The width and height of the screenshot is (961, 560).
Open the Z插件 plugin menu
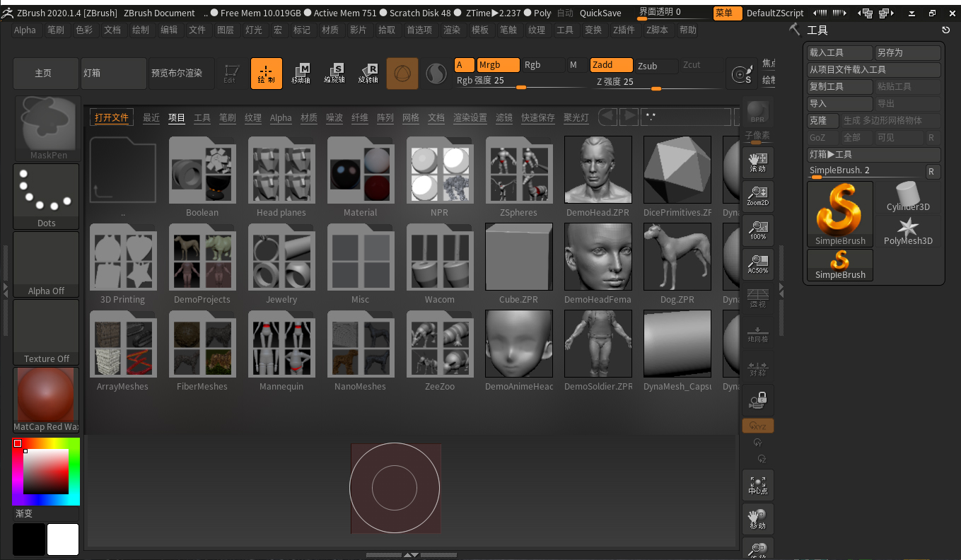(624, 30)
